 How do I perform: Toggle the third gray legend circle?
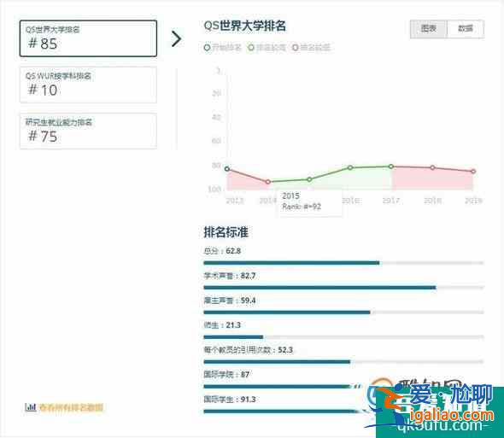[295, 48]
